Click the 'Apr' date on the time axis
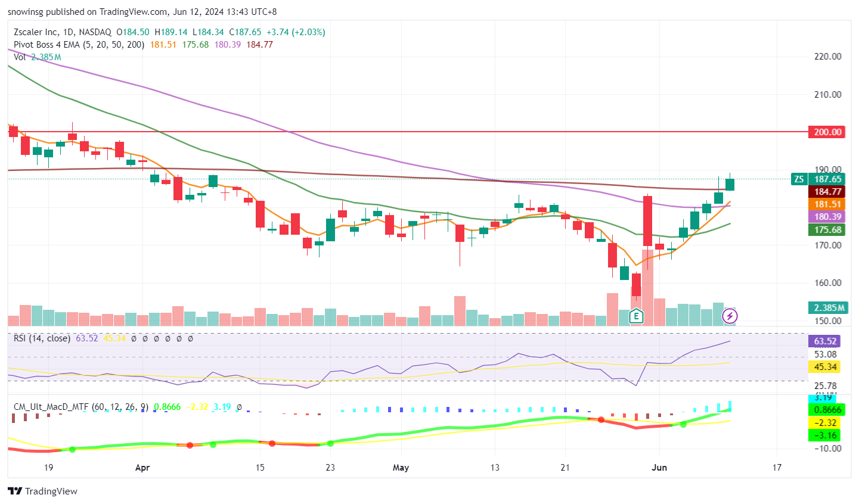 (x=142, y=468)
